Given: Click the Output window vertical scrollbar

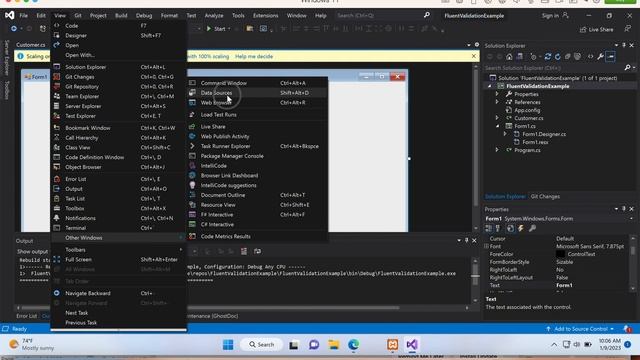Looking at the screenshot, I should (475, 280).
